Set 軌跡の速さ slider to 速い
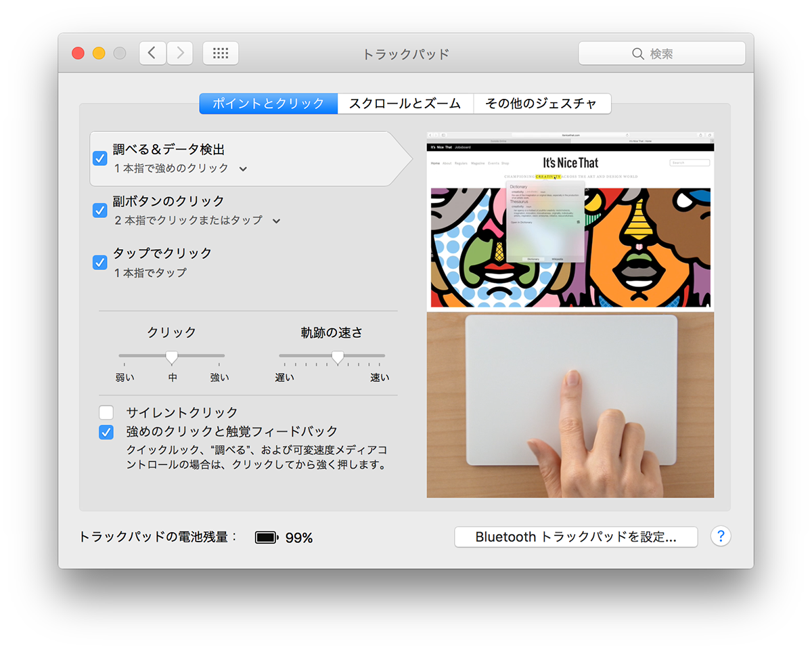This screenshot has height=652, width=812. (x=383, y=355)
